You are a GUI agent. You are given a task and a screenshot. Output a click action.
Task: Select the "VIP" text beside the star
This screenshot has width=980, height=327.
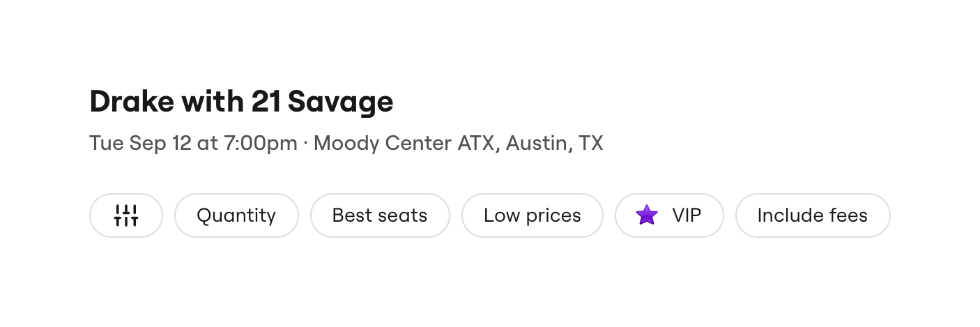pos(687,215)
